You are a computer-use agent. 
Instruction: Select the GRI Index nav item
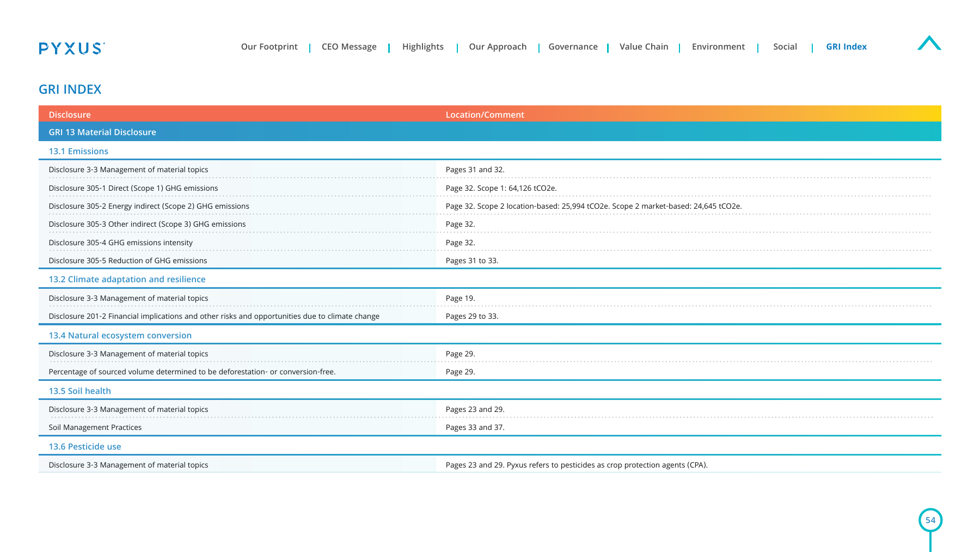coord(846,47)
